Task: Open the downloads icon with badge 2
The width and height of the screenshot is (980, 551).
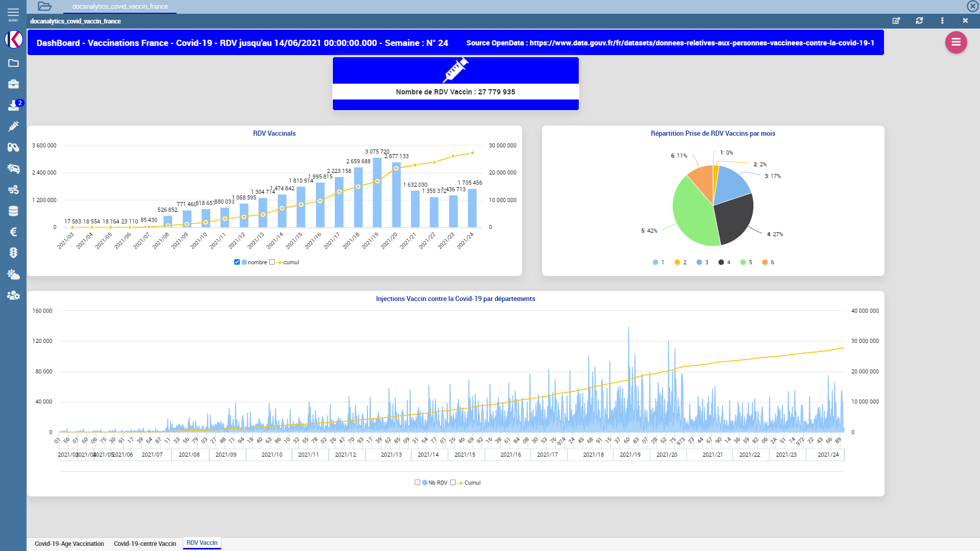Action: [x=14, y=105]
